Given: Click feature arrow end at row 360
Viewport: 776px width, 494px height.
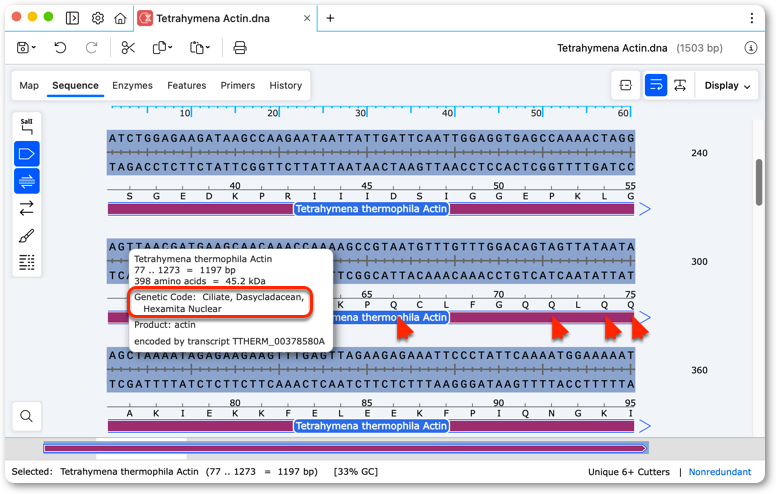Looking at the screenshot, I should tap(644, 426).
